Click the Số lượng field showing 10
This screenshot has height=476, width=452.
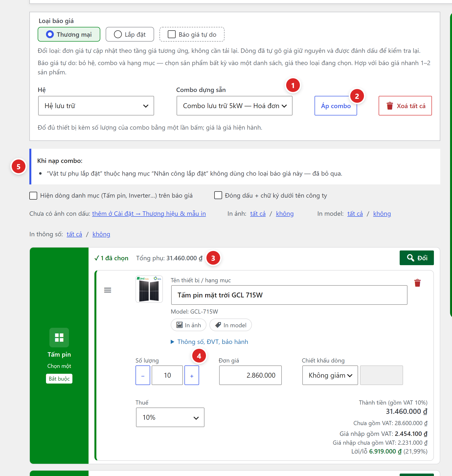[x=167, y=375]
